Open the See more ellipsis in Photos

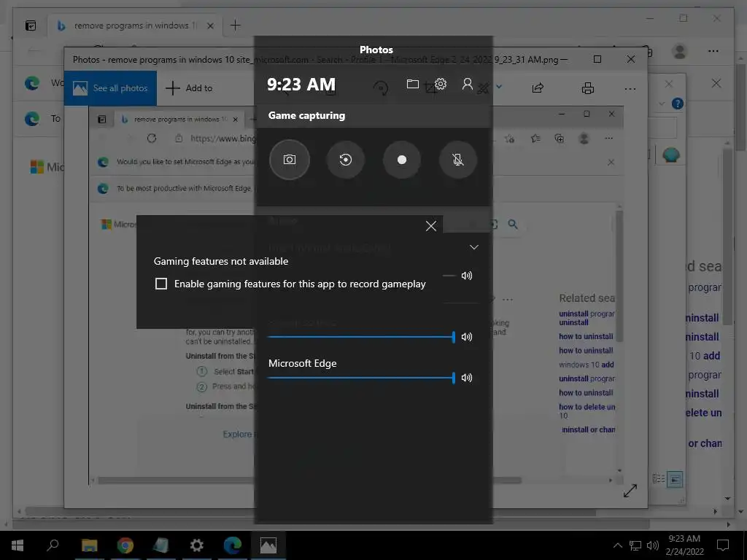click(x=630, y=88)
